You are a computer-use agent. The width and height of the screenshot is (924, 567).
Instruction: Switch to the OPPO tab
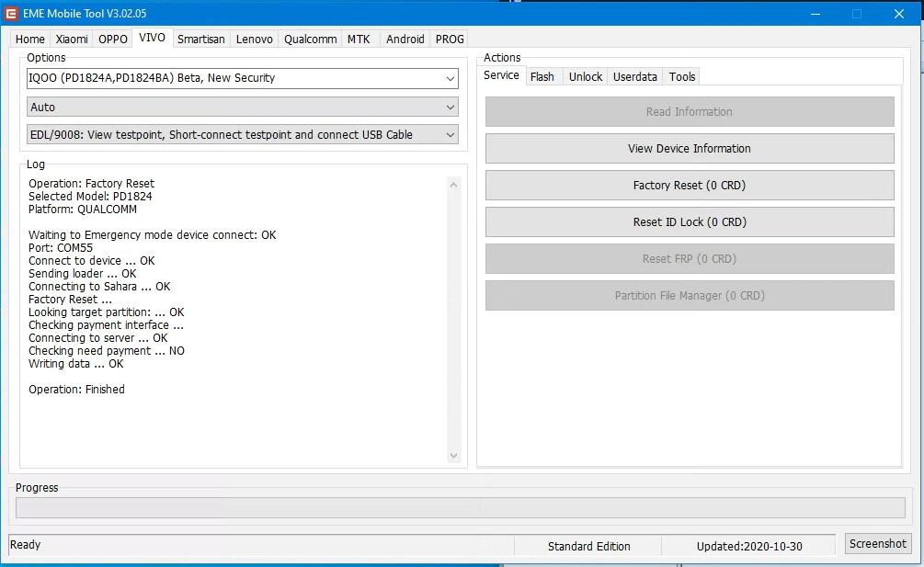(113, 39)
